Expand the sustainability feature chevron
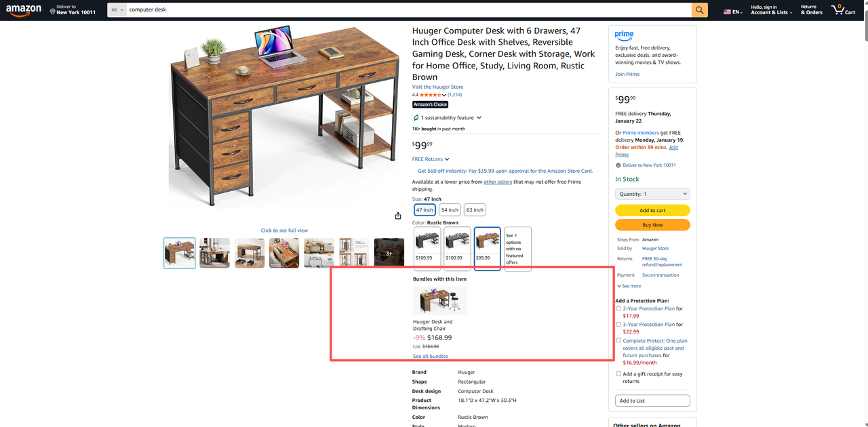The width and height of the screenshot is (868, 427). [x=479, y=118]
